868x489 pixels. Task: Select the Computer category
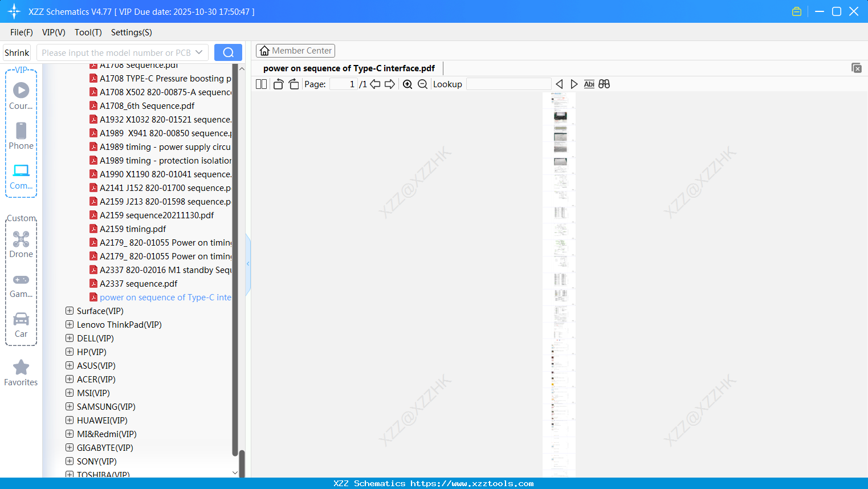[x=21, y=177]
